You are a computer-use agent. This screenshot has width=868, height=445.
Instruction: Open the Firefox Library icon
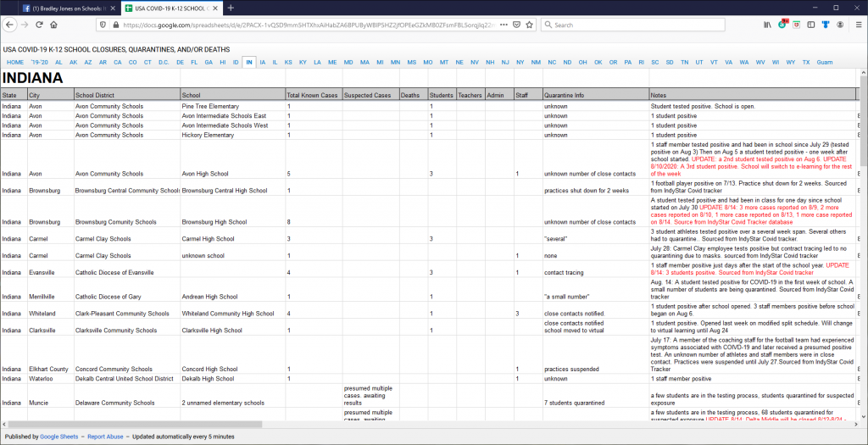coord(768,25)
